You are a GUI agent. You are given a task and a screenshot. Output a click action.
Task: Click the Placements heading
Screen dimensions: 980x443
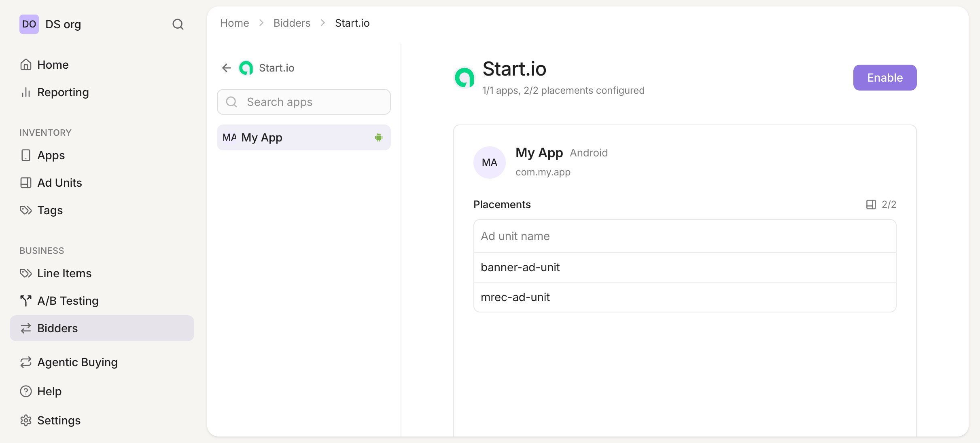tap(502, 205)
